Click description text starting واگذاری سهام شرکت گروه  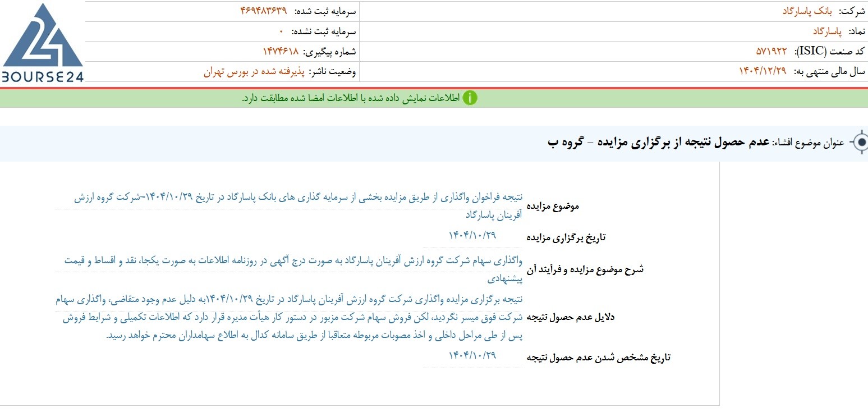tap(292, 269)
